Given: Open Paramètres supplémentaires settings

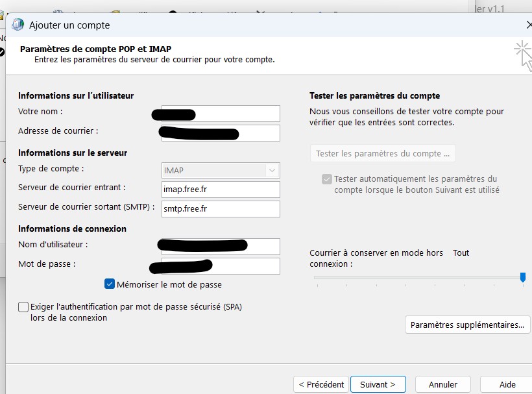Looking at the screenshot, I should coord(467,325).
